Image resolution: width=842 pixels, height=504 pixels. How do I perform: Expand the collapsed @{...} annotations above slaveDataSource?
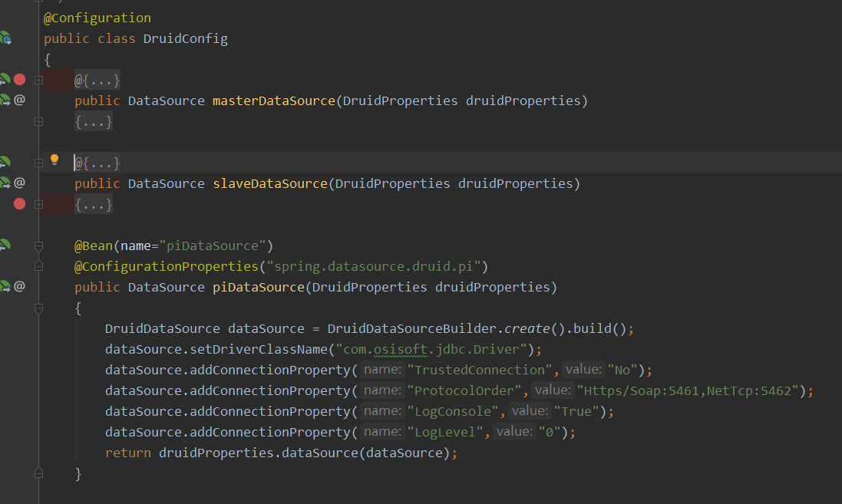(x=96, y=162)
